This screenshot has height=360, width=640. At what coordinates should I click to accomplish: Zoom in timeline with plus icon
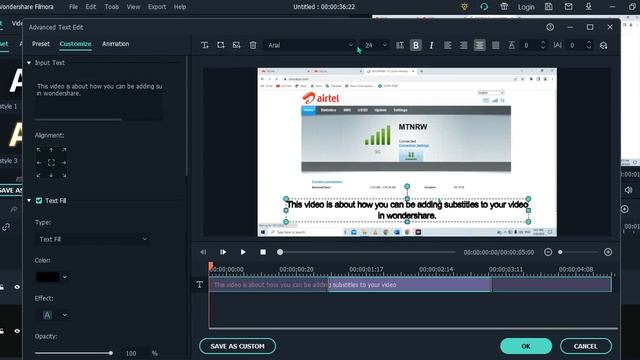click(608, 252)
